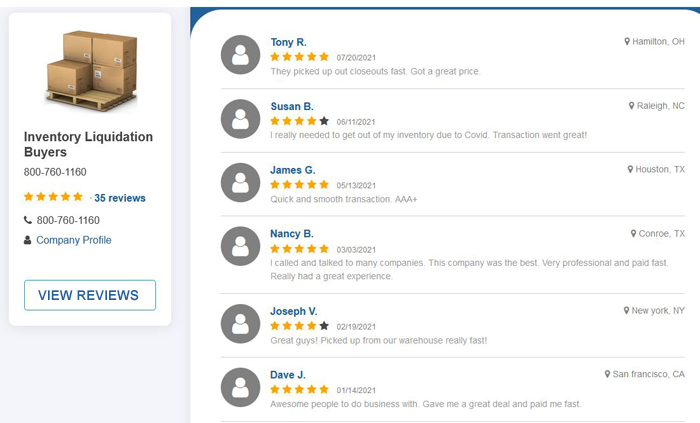Click Nancy B.'s avatar icon
Screen dimensions: 700x423
240,246
